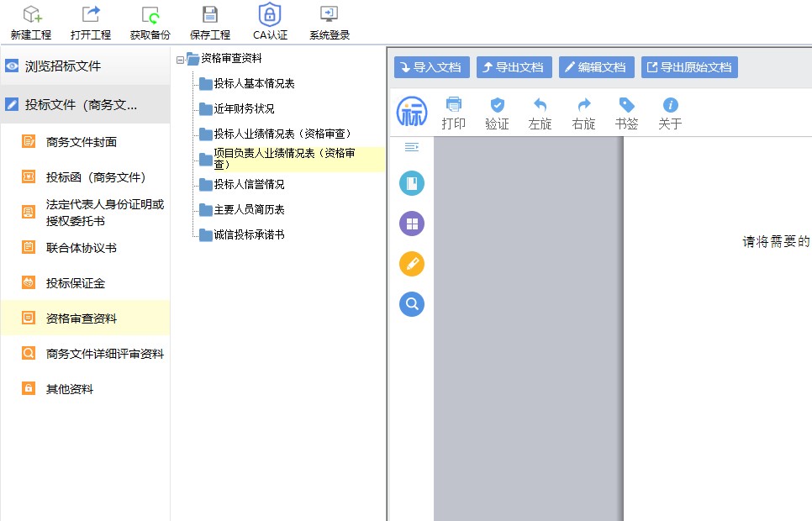Viewport: 812px width, 521px height.
Task: Rotate left with 左旋
Action: point(540,113)
